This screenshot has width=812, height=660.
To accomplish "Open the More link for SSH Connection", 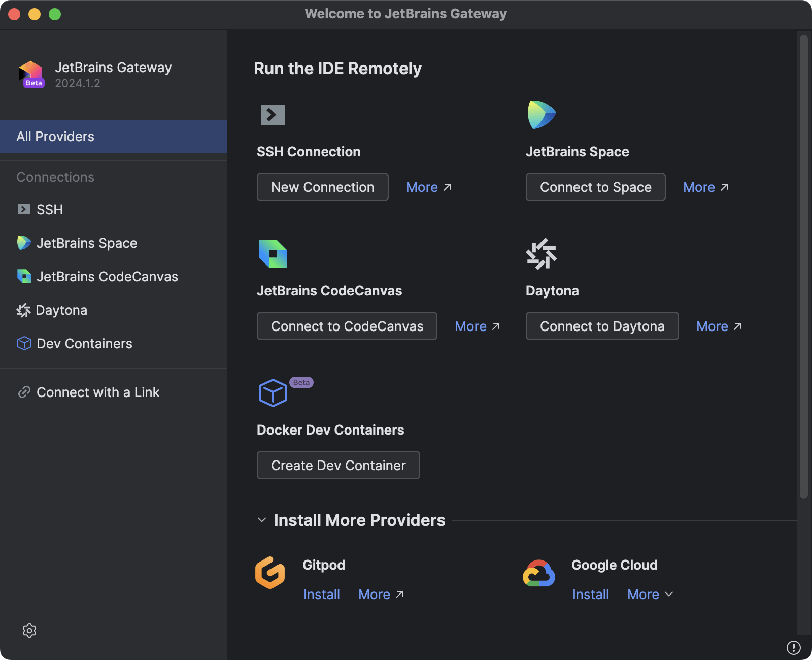I will (429, 187).
